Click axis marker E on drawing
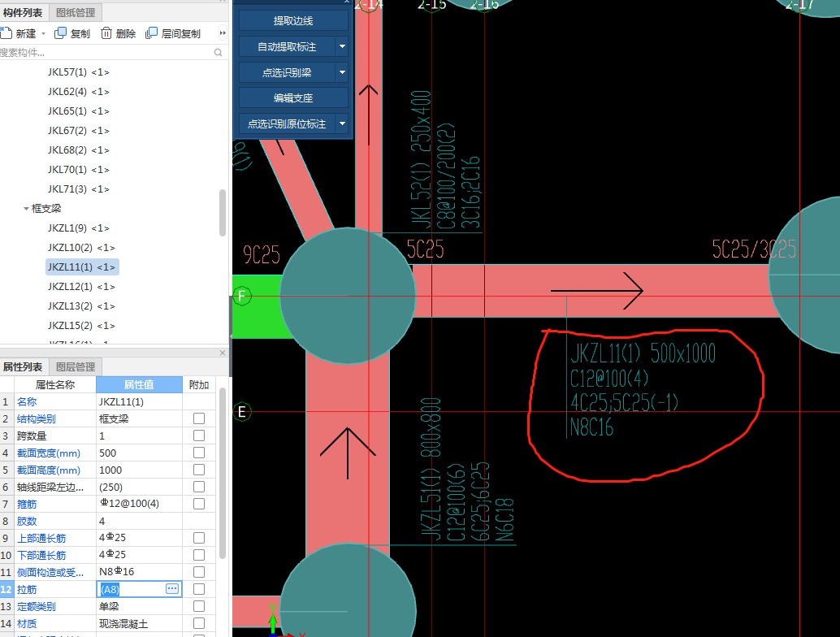Screen dimensions: 840x637 click(x=242, y=411)
